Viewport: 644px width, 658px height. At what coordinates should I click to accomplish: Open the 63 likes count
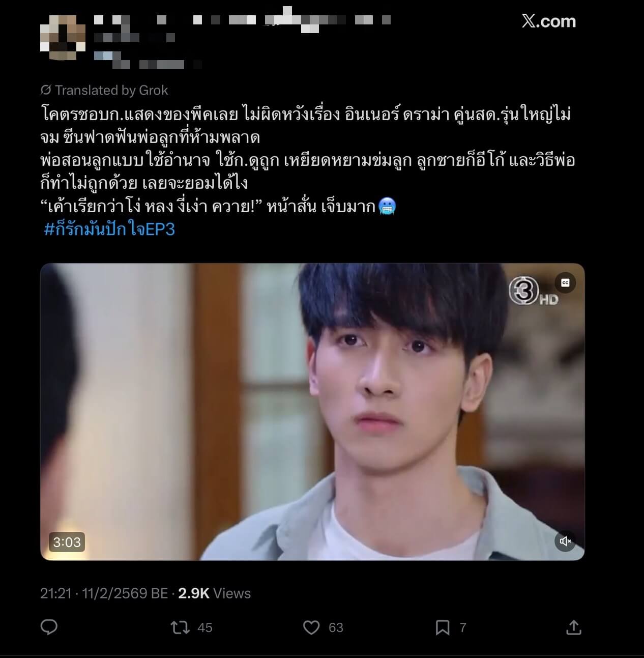tap(336, 627)
